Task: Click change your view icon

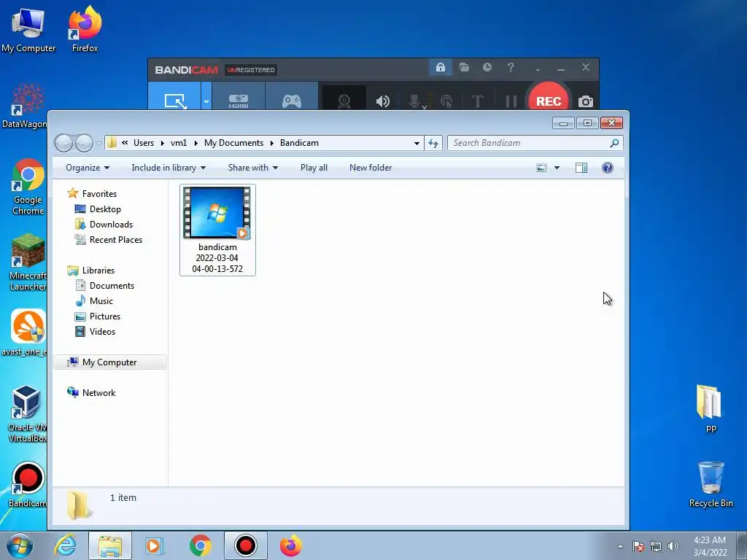Action: click(x=541, y=168)
